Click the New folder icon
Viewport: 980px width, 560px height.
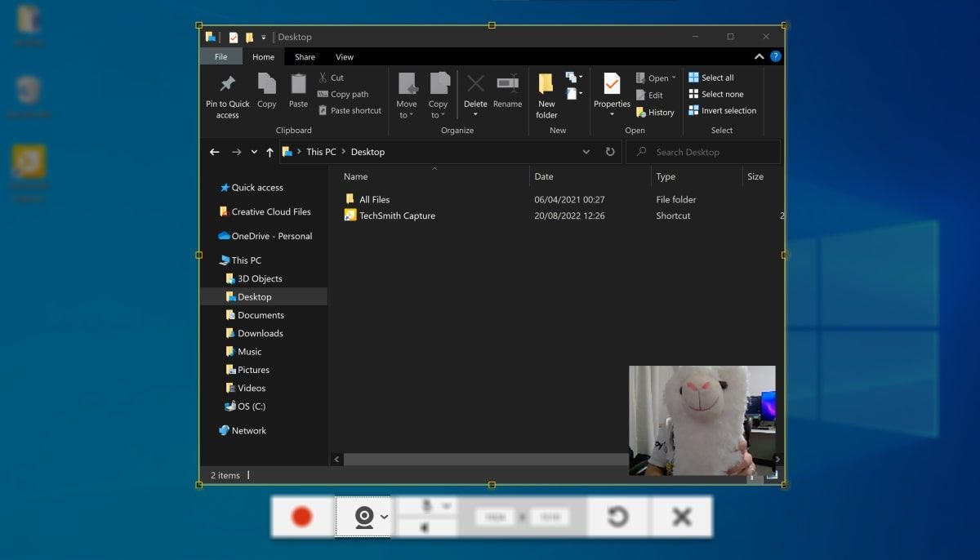(x=546, y=84)
